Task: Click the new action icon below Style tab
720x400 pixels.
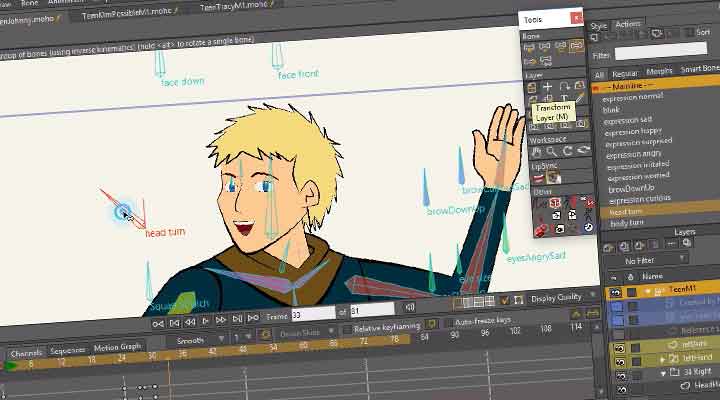Action: pyautogui.click(x=594, y=37)
